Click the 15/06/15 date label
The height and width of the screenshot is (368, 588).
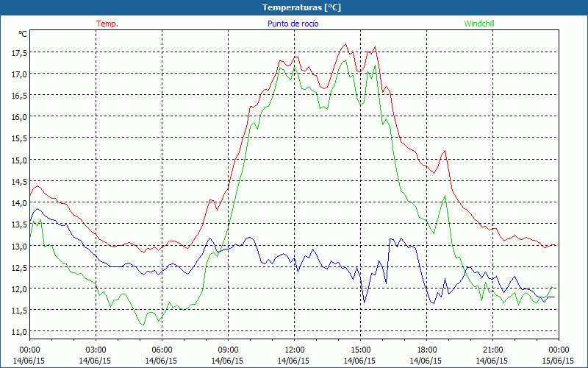(x=558, y=361)
